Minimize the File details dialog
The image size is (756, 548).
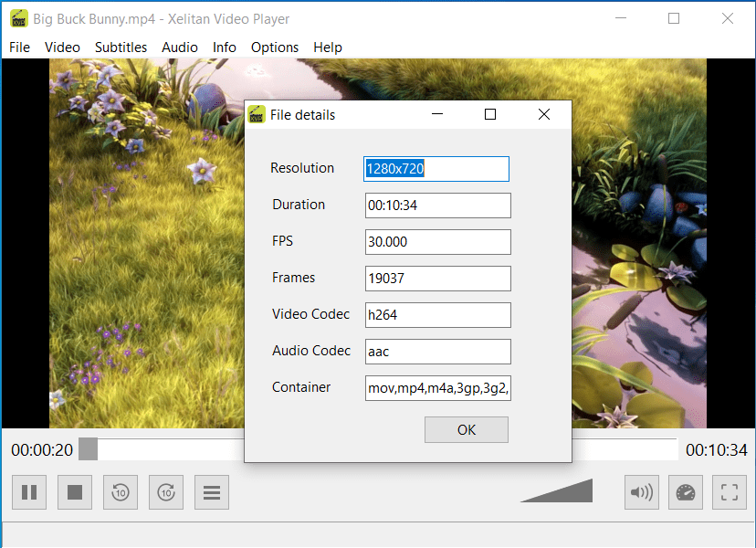click(x=437, y=114)
